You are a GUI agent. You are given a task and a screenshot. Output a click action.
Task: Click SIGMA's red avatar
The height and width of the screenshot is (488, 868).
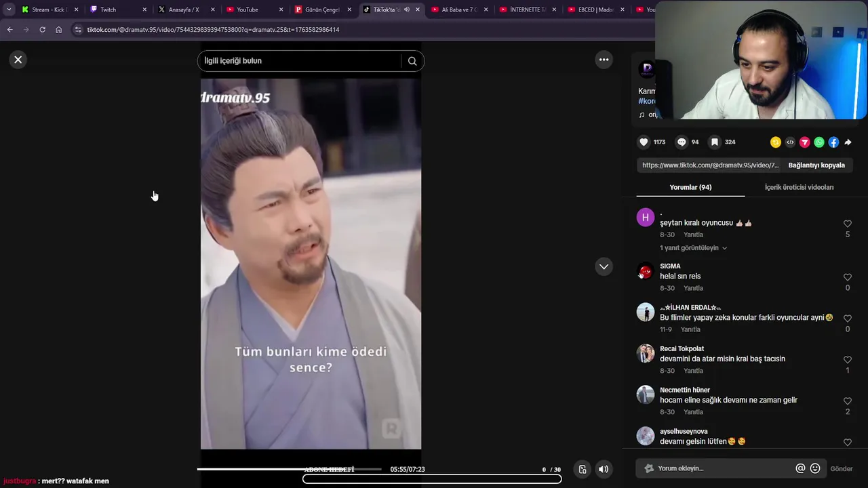(646, 271)
